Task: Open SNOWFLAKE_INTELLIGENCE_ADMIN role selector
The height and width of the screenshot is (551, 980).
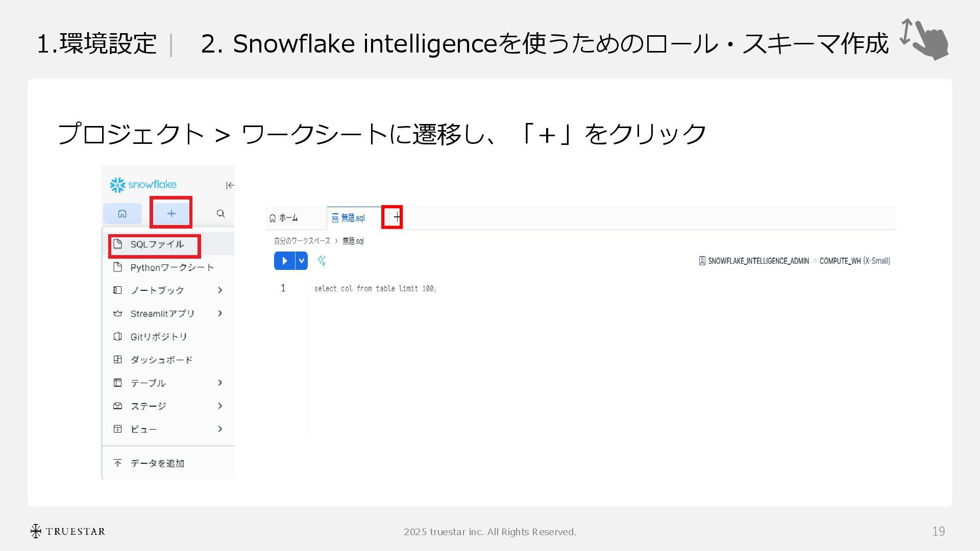Action: pos(758,261)
